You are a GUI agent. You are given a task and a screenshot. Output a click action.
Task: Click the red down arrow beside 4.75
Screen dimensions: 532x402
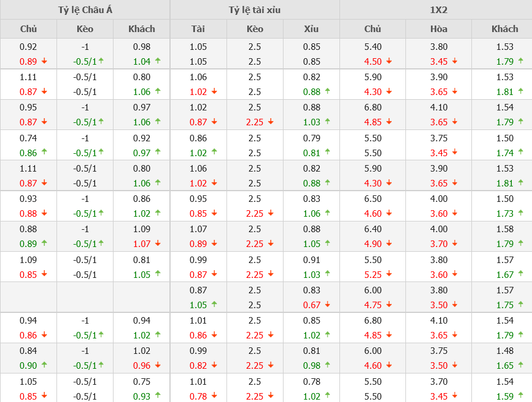point(389,305)
